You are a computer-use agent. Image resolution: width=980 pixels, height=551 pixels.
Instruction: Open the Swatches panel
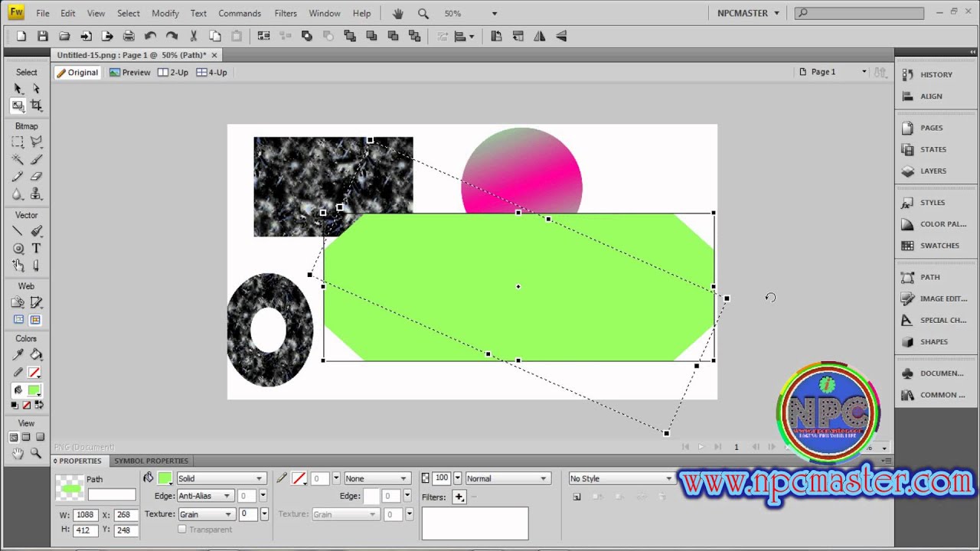(x=939, y=246)
